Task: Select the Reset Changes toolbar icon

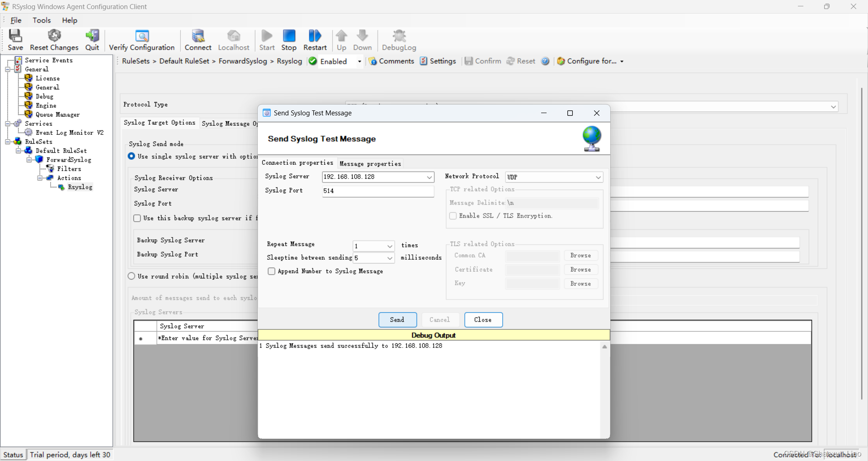Action: 54,40
